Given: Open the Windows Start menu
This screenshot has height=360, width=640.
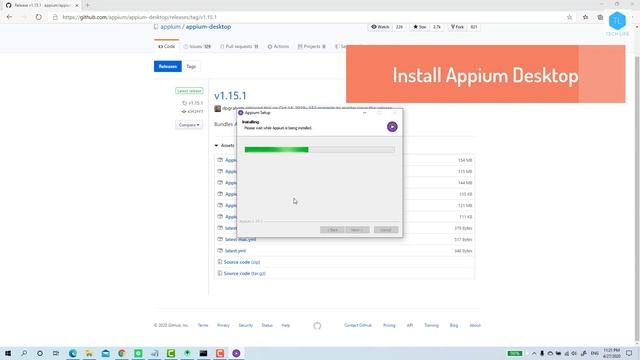Looking at the screenshot, I should (x=8, y=353).
